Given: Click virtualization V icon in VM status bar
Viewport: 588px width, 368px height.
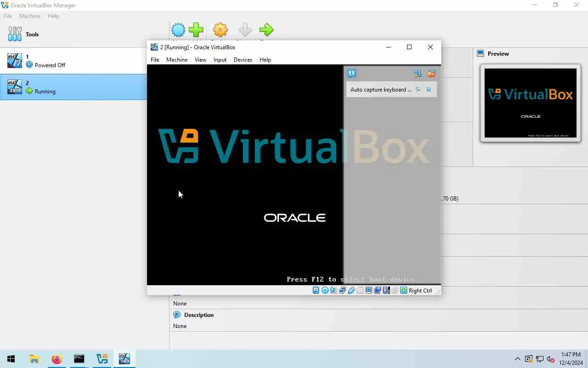Looking at the screenshot, I should pyautogui.click(x=386, y=290).
